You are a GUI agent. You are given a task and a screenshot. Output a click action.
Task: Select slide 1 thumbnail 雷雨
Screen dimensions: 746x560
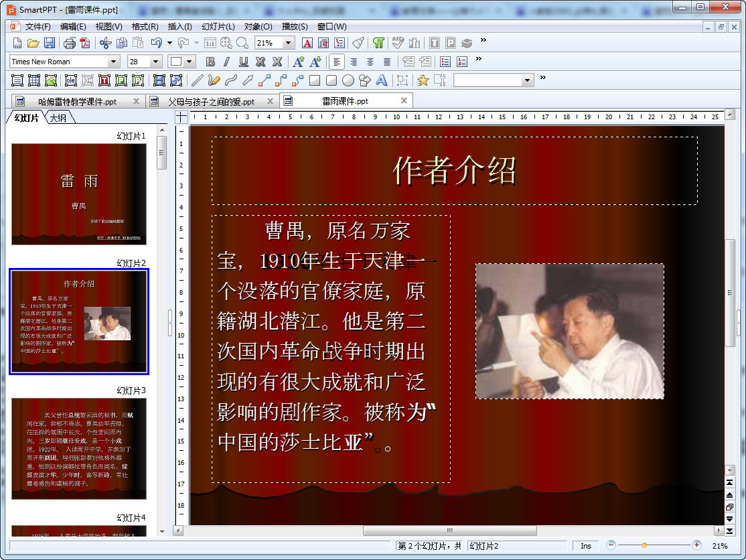pos(79,194)
